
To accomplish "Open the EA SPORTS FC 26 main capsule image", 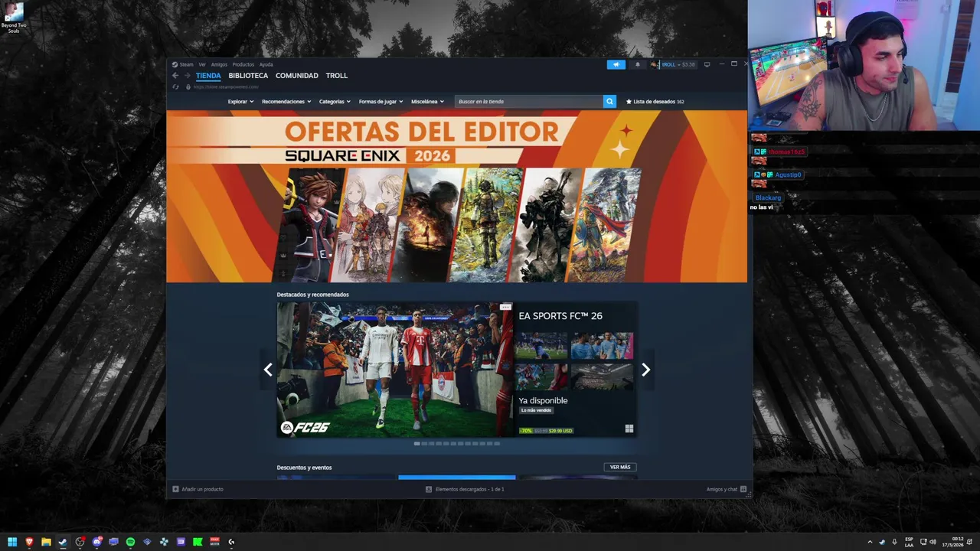I will (x=395, y=370).
